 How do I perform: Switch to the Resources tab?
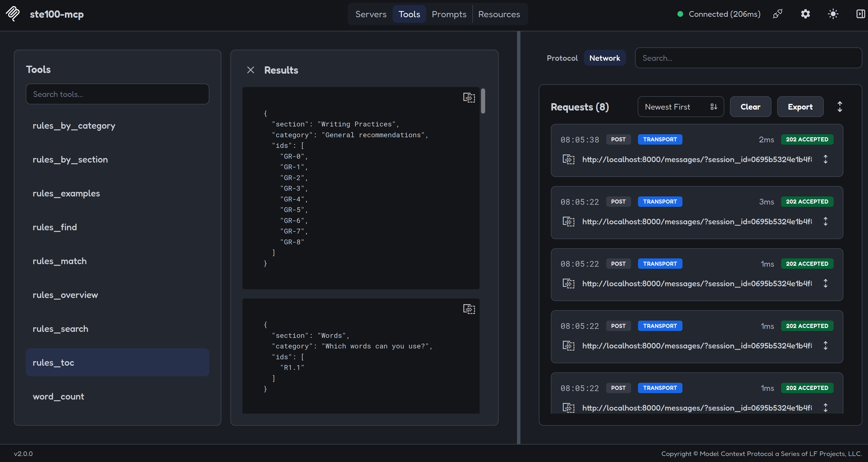point(499,14)
